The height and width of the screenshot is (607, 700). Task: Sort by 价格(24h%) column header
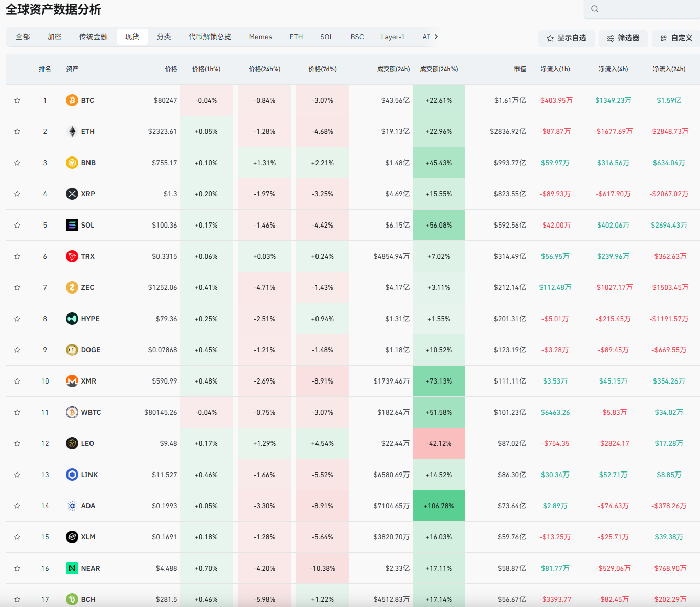click(264, 69)
